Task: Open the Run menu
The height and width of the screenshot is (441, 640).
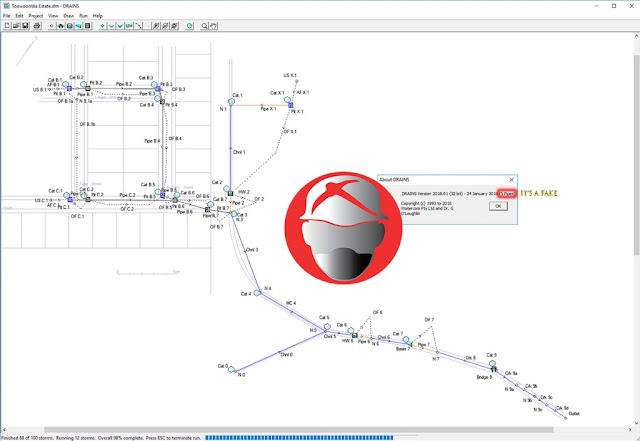Action: (x=83, y=16)
